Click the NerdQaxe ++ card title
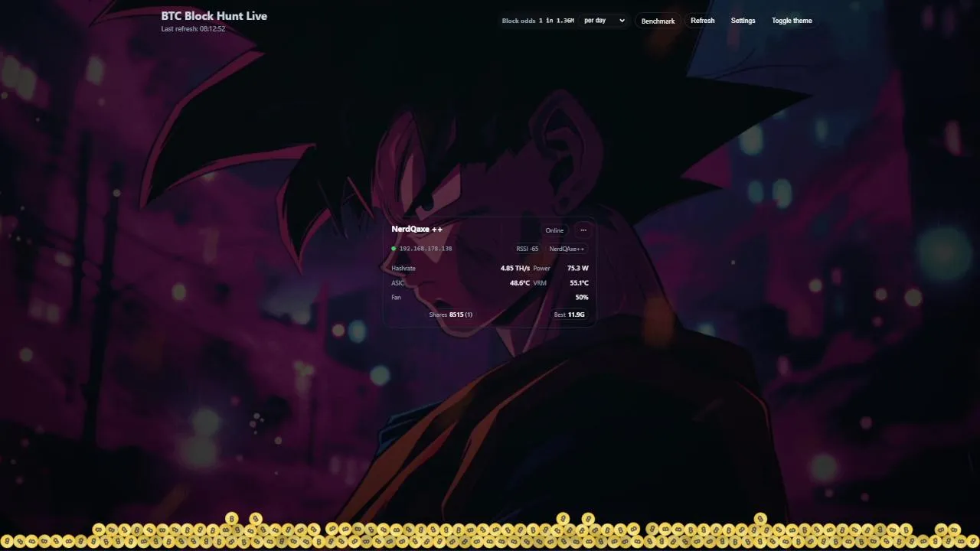This screenshot has width=980, height=551. coord(417,229)
